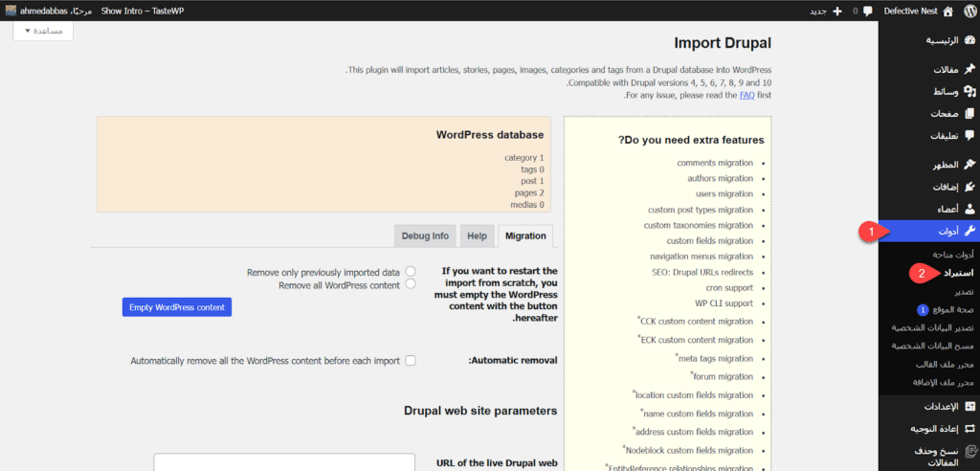
Task: Open the Dashboard (الرئيسية) icon in sidebar
Action: pos(969,40)
